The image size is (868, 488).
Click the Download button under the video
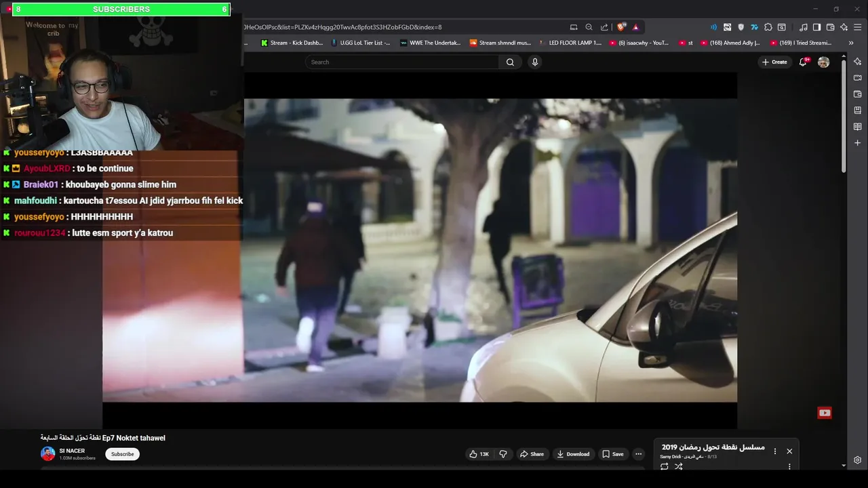pyautogui.click(x=573, y=454)
